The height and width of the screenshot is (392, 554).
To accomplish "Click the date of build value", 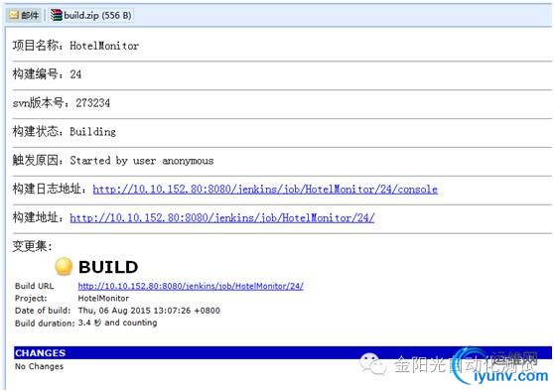I will [x=149, y=311].
